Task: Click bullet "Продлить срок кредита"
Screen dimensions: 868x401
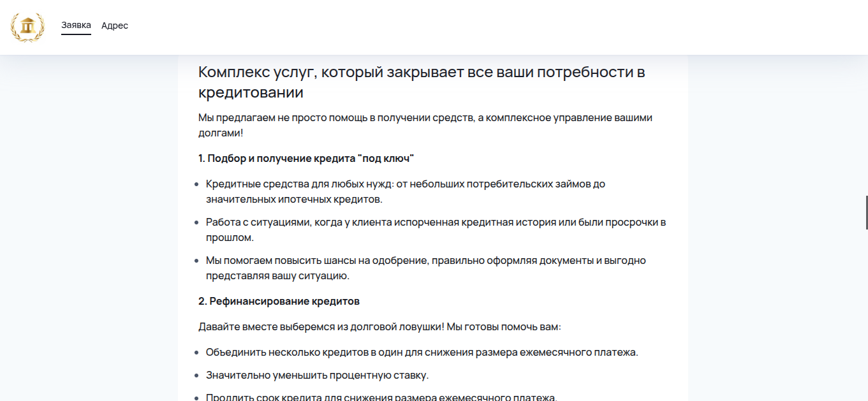Action: click(x=381, y=397)
